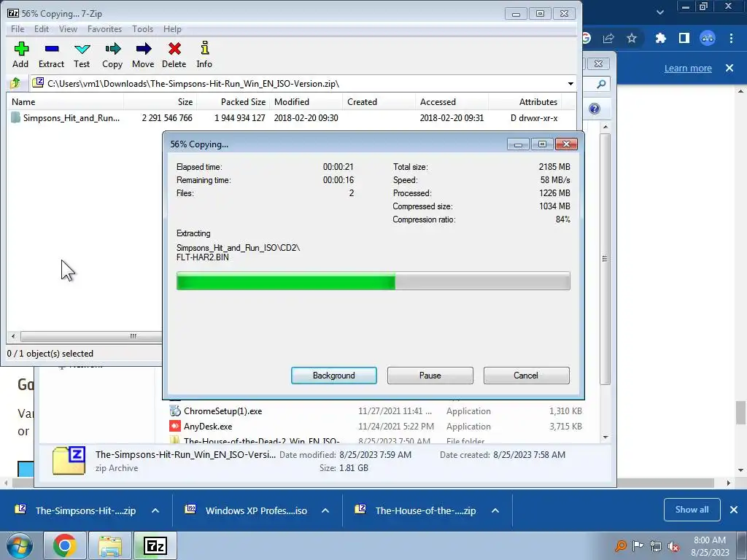Sort by Name column header

(x=66, y=102)
